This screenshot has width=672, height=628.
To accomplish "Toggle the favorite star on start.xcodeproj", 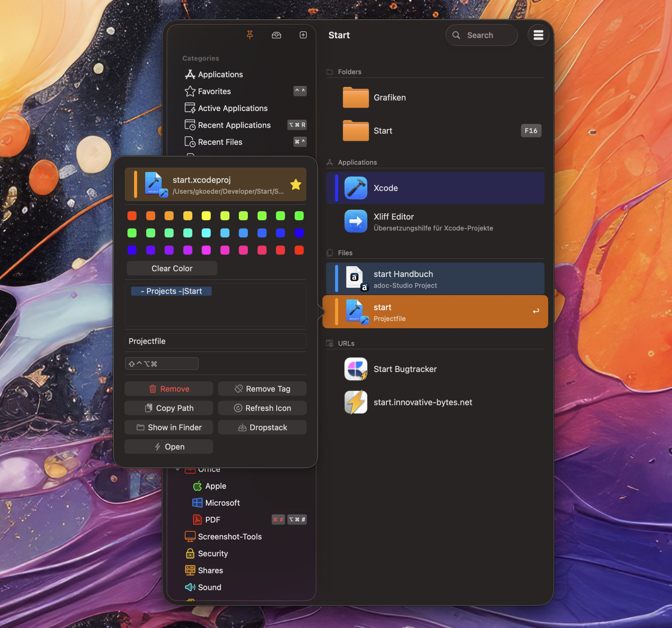I will 295,185.
